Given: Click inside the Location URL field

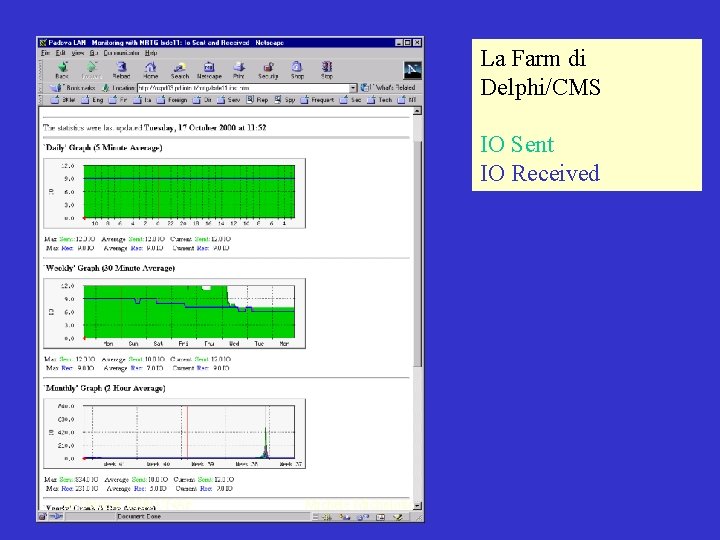Looking at the screenshot, I should (x=243, y=88).
